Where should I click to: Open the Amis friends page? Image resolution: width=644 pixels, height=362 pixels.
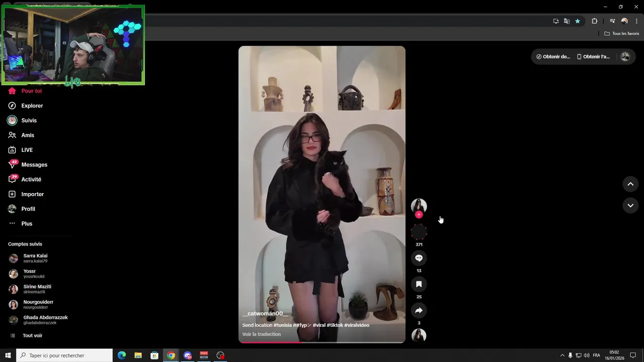[x=28, y=135]
